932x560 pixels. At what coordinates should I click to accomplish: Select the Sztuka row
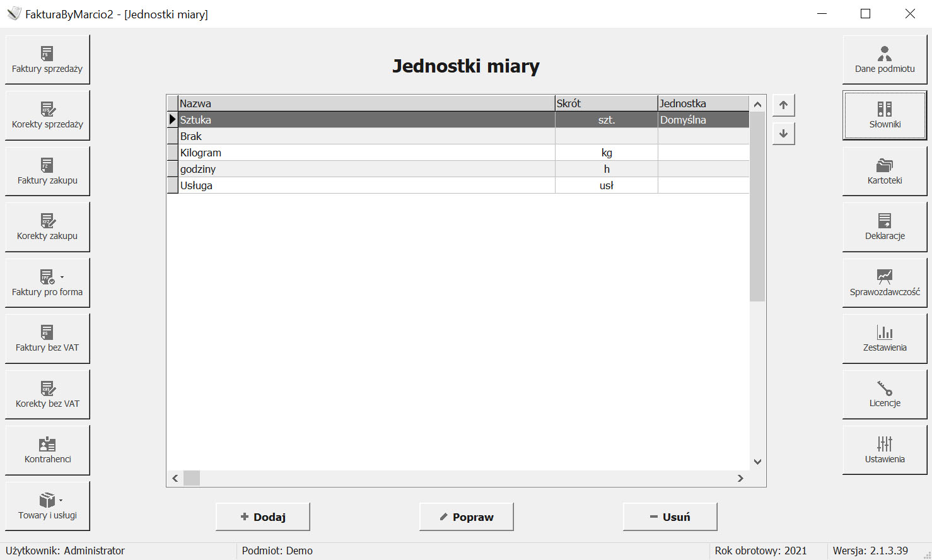(x=458, y=120)
